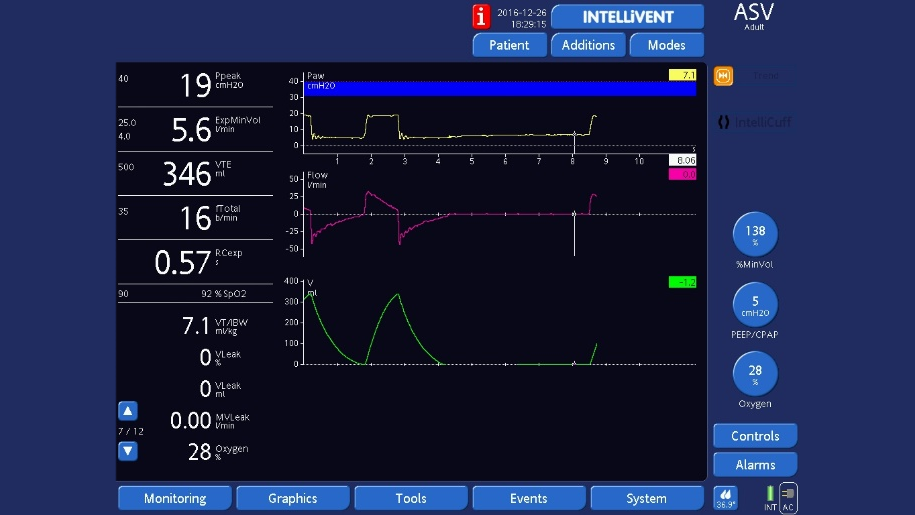Open the Modes window

click(x=667, y=45)
